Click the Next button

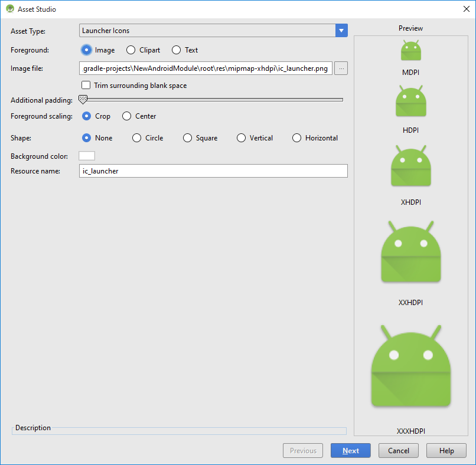coord(350,450)
